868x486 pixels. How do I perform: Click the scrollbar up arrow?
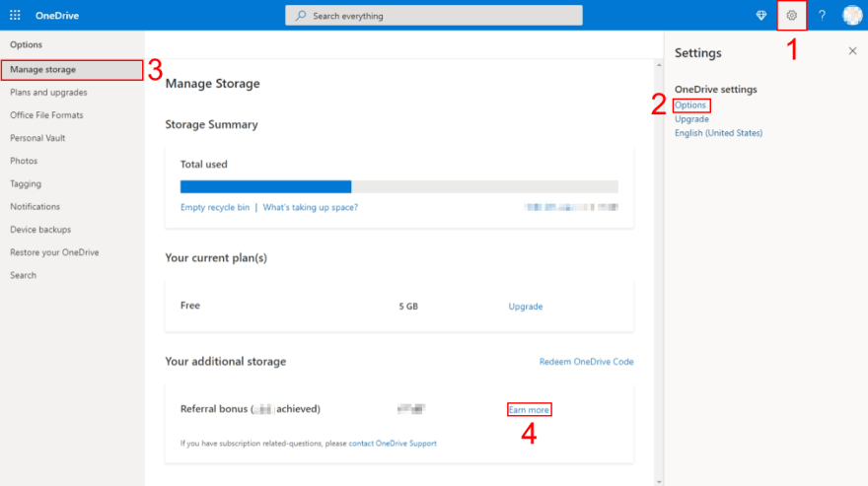(x=659, y=65)
